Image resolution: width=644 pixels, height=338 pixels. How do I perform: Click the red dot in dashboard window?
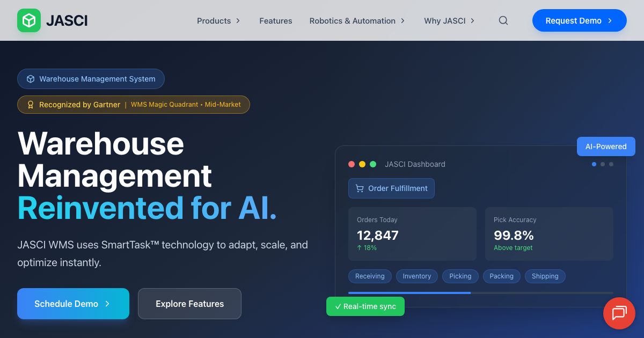pyautogui.click(x=352, y=164)
